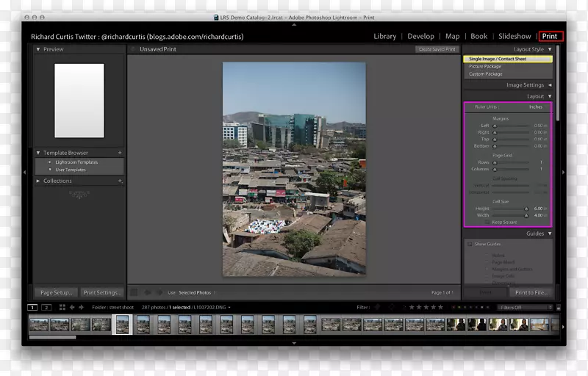Collapse the Template Browser panel
Image resolution: width=588 pixels, height=376 pixels.
click(x=38, y=153)
